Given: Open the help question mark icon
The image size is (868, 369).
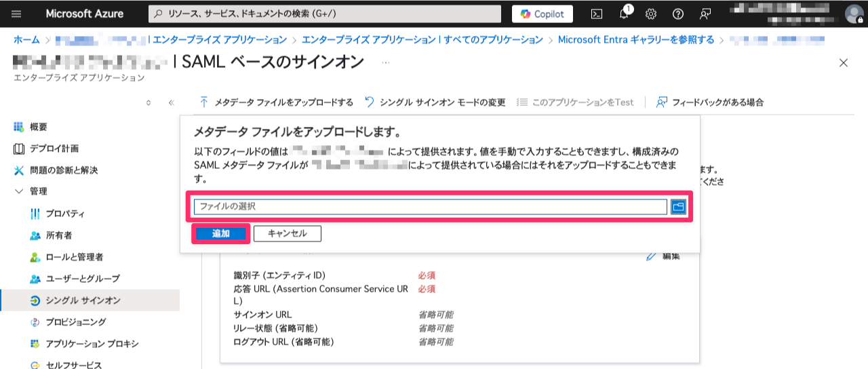Looking at the screenshot, I should tap(678, 14).
